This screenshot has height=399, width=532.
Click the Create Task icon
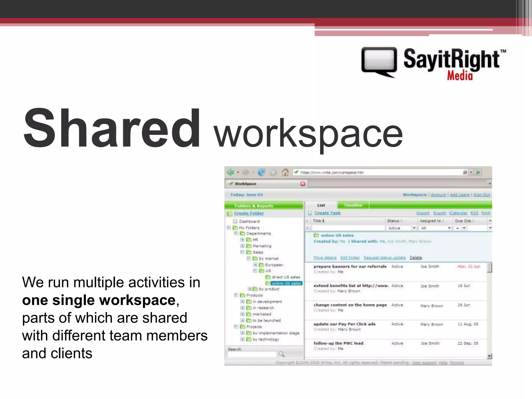pos(310,213)
